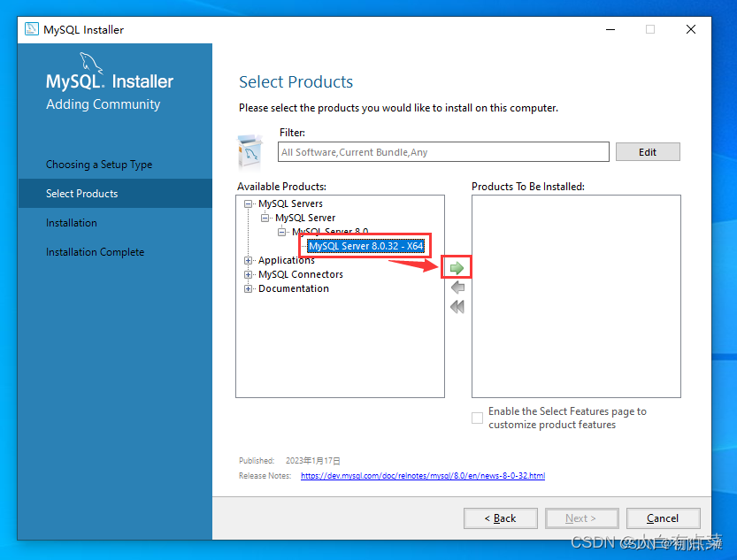Open the release notes news-8-0-32 link
The height and width of the screenshot is (560, 737).
(423, 475)
